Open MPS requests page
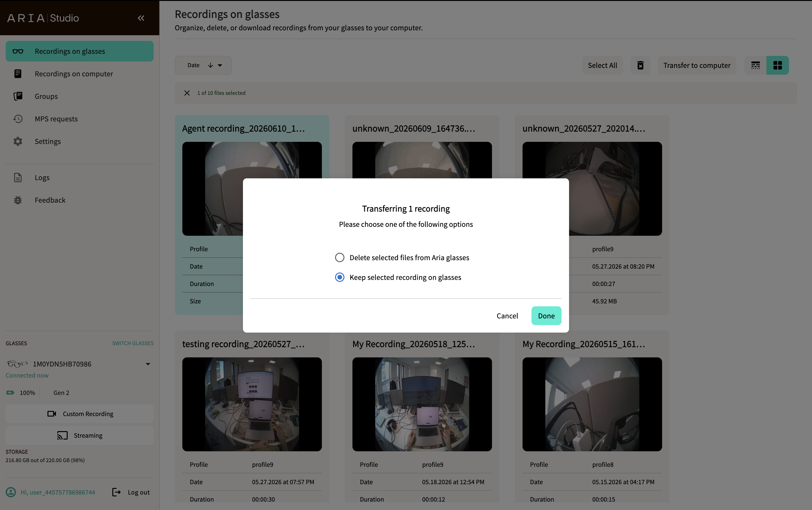The width and height of the screenshot is (812, 510). tap(80, 119)
